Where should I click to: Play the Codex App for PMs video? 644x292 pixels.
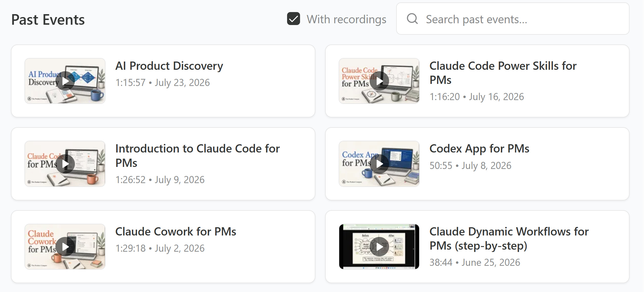tap(379, 164)
